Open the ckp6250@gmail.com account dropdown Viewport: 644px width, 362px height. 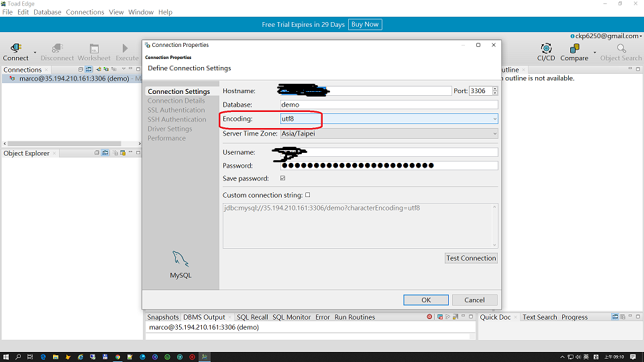(606, 36)
